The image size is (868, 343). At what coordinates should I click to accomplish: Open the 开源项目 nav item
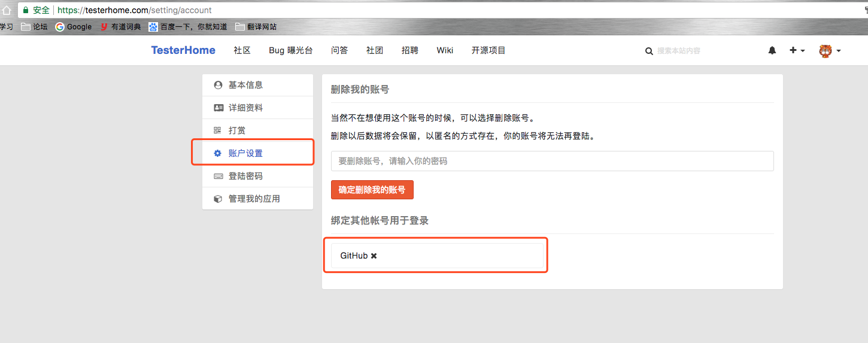488,50
